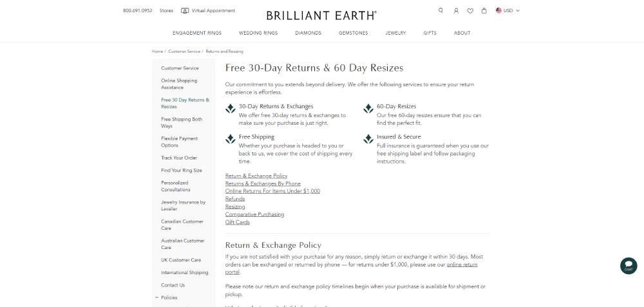Jump to Resizing anchor link
The height and width of the screenshot is (307, 644).
(x=235, y=207)
